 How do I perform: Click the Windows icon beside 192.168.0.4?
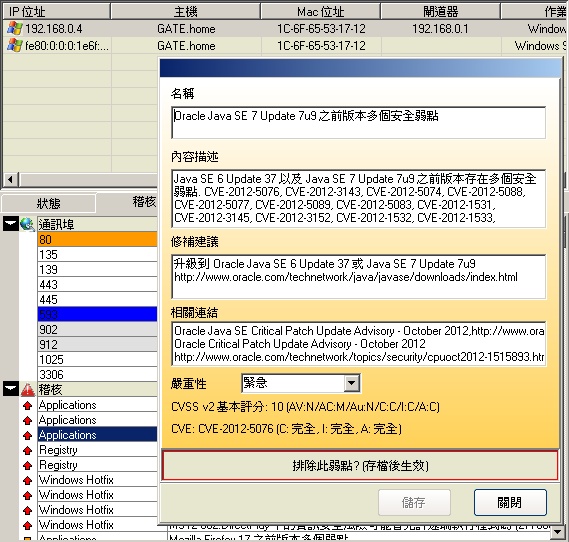pyautogui.click(x=15, y=28)
